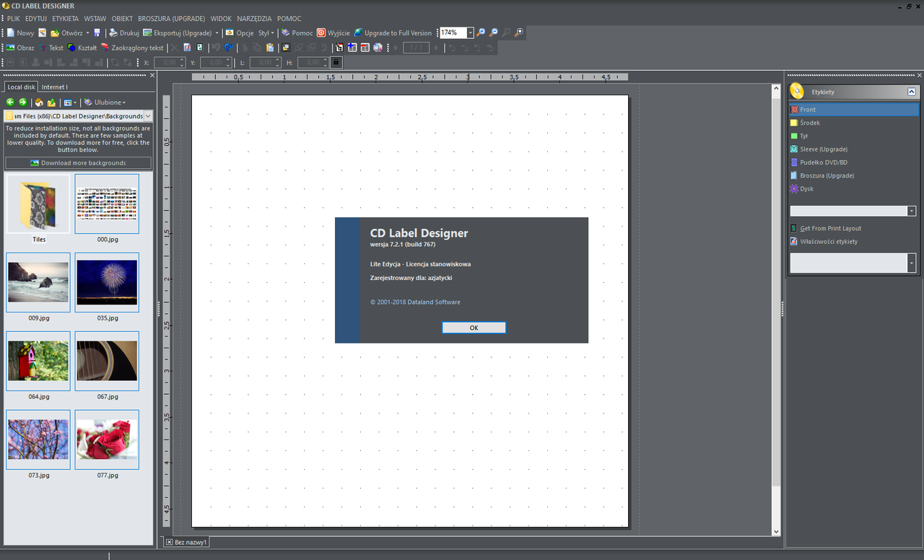Select the Bez nazwy1 document tab
This screenshot has height=560, width=924.
pos(187,542)
